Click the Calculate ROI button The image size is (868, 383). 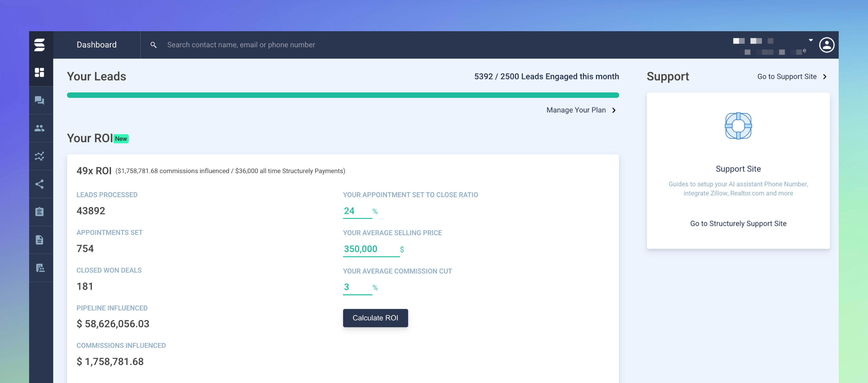pos(375,318)
